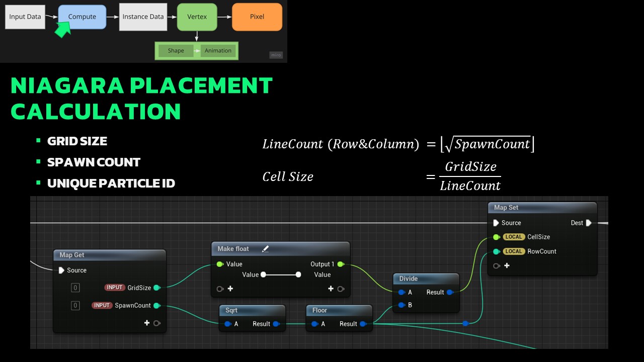The image size is (644, 362).
Task: Click the LOCAL CellSize input pin
Action: click(496, 237)
